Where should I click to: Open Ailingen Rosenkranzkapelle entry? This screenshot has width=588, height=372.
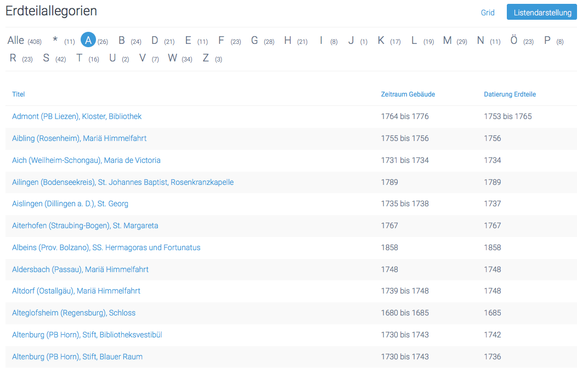123,182
